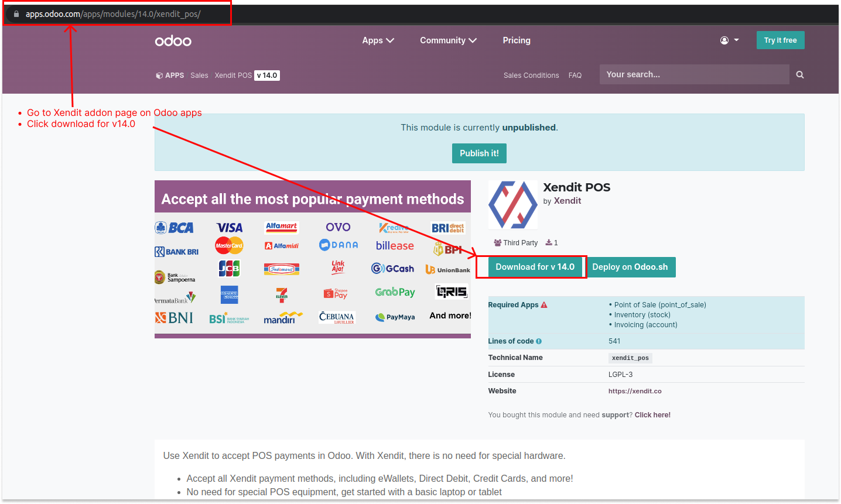Click the MasterCard logo
The image size is (841, 504).
coord(229,245)
